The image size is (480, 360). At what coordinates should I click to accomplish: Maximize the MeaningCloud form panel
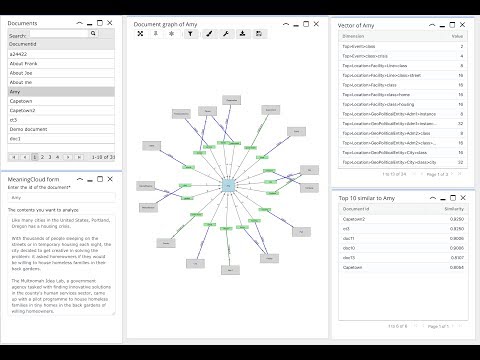click(100, 179)
